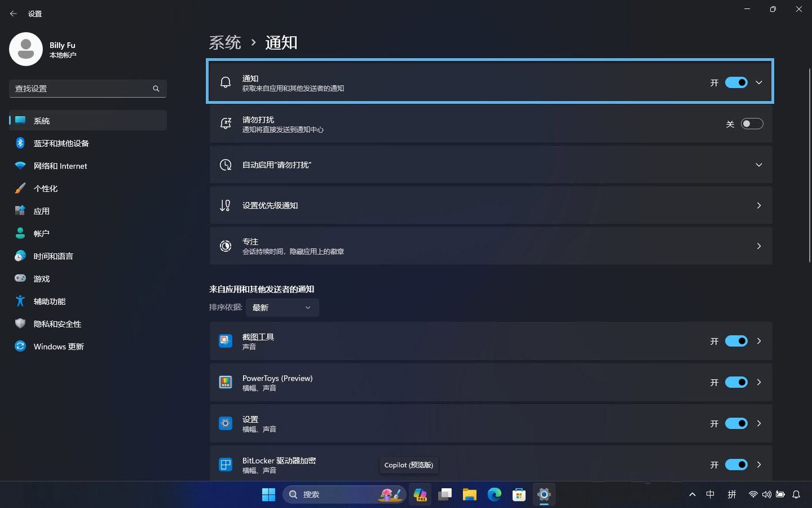Open network Wi-Fi tray icon
Screen dimensions: 812x508
point(753,494)
